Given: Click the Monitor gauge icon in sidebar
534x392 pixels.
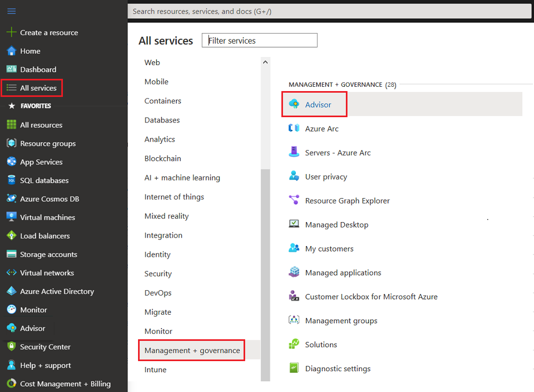Looking at the screenshot, I should point(11,309).
